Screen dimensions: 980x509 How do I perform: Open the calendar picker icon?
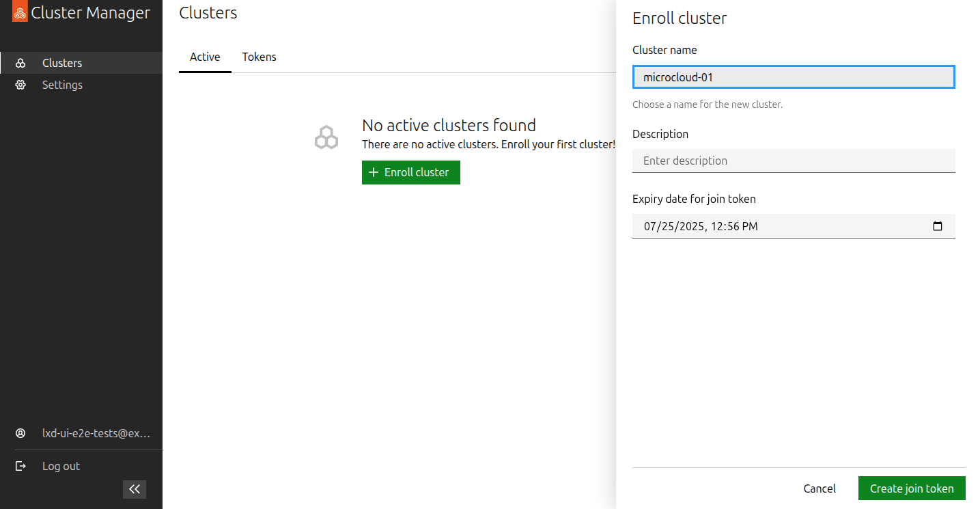click(x=938, y=226)
